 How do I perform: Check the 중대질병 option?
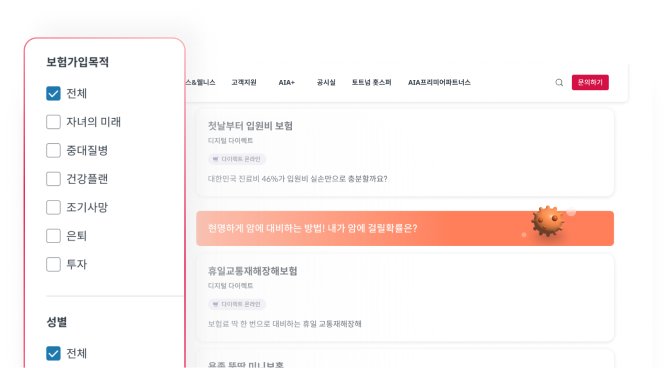coord(53,150)
